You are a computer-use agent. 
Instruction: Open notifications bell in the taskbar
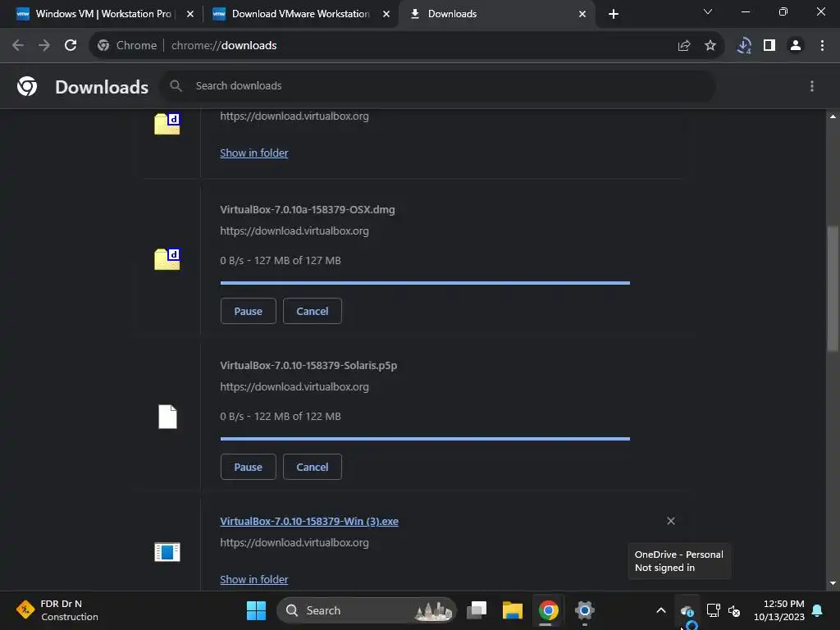(x=818, y=610)
